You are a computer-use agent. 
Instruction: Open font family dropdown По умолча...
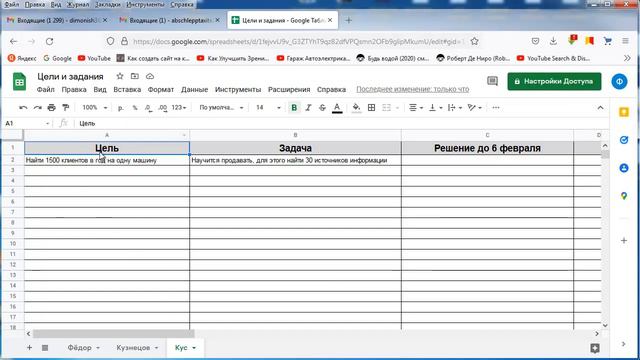(x=221, y=108)
